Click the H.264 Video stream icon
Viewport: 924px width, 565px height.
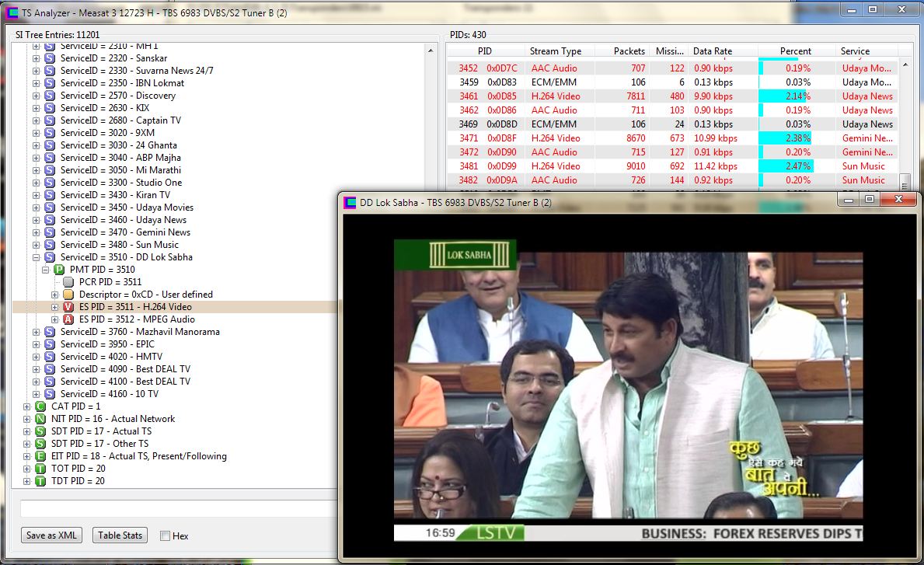(x=68, y=306)
